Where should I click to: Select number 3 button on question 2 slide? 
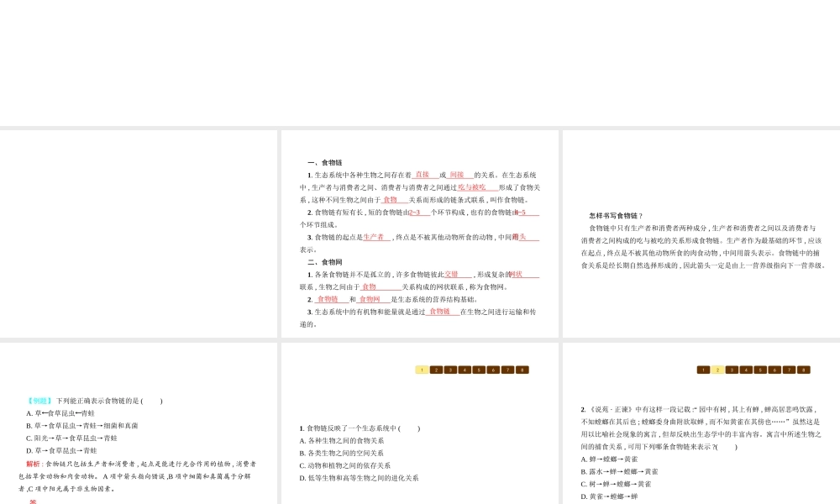tap(732, 370)
